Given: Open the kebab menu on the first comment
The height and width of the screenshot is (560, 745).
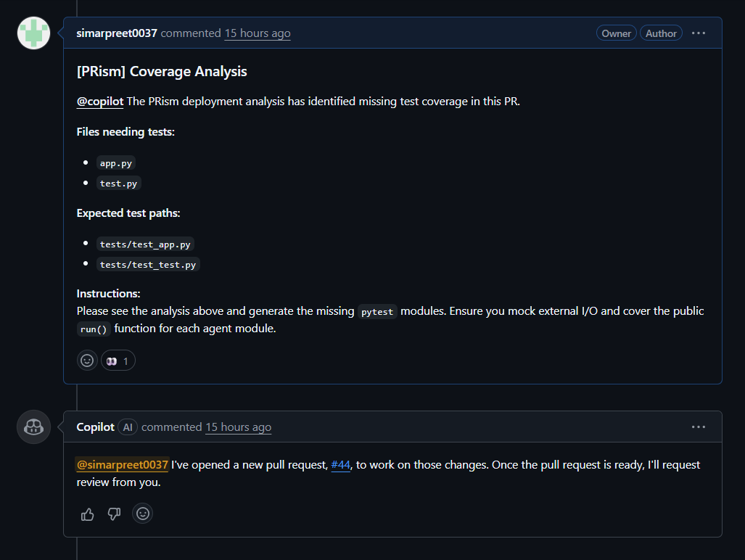Looking at the screenshot, I should tap(699, 33).
